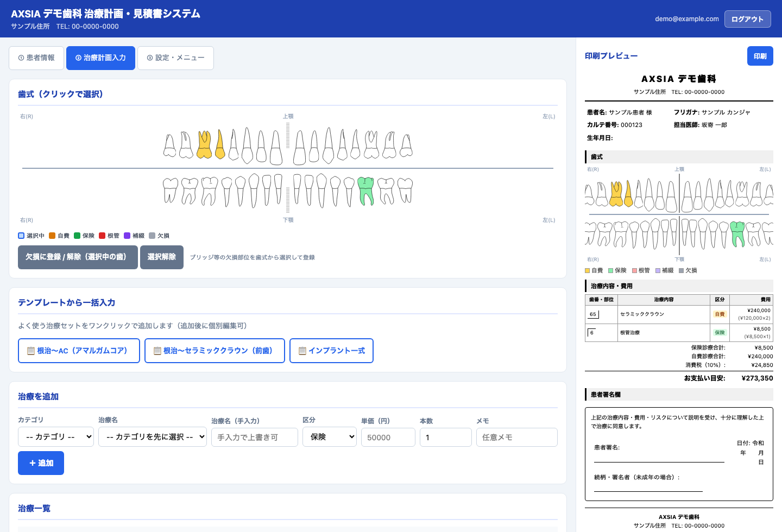Viewport: 782px width, 532px height.
Task: Click the 選択中 legend swatch
Action: pos(21,236)
